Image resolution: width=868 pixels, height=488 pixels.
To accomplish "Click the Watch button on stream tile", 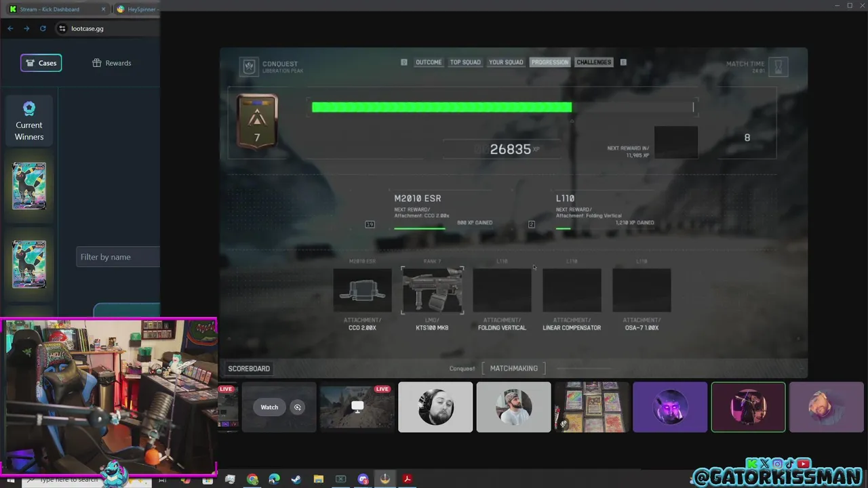I will pyautogui.click(x=269, y=407).
